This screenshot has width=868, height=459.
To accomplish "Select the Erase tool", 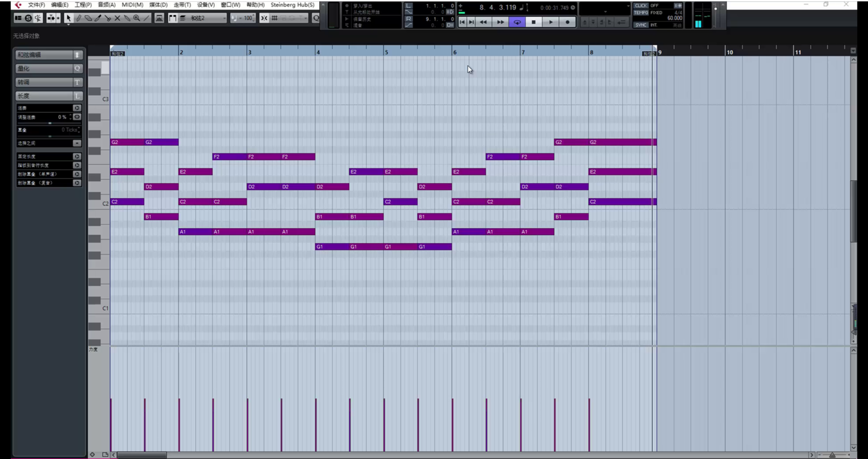I will coord(88,18).
